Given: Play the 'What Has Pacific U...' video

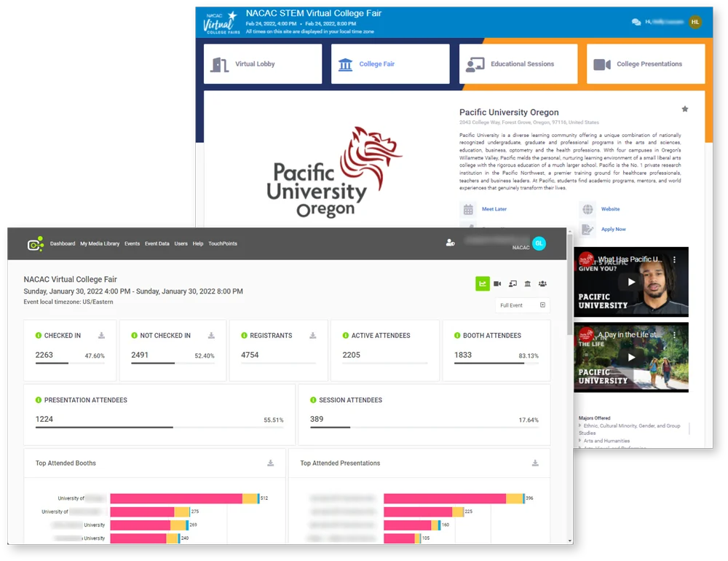Looking at the screenshot, I should point(631,282).
